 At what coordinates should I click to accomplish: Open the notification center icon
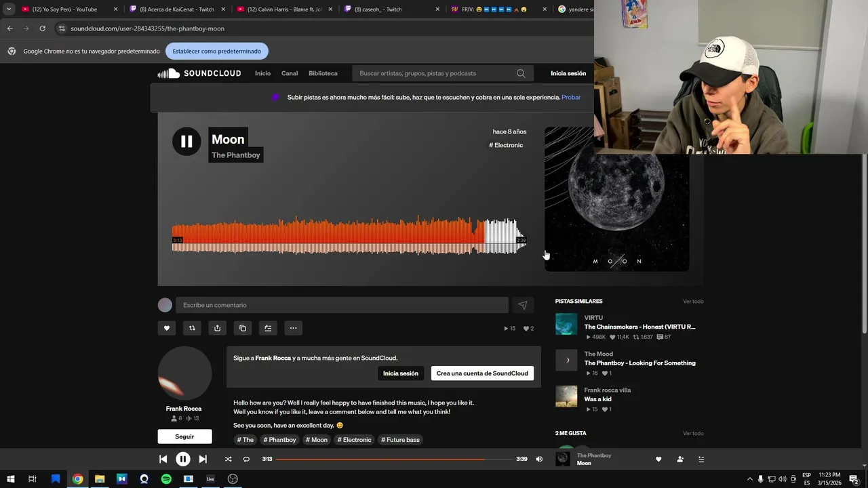(854, 479)
